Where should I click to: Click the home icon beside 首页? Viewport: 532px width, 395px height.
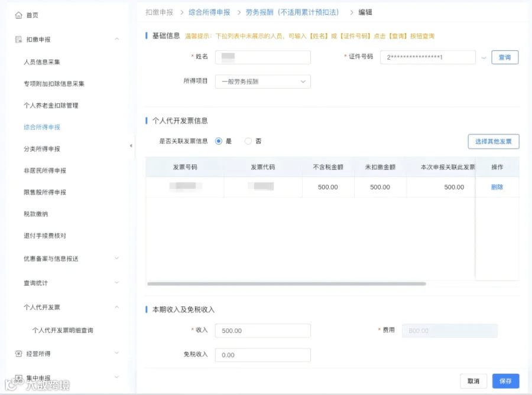[x=19, y=15]
